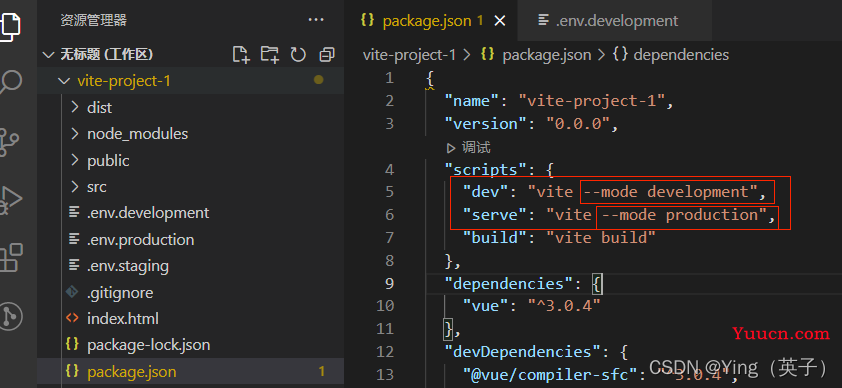Open the .gitignore file

tap(191, 293)
